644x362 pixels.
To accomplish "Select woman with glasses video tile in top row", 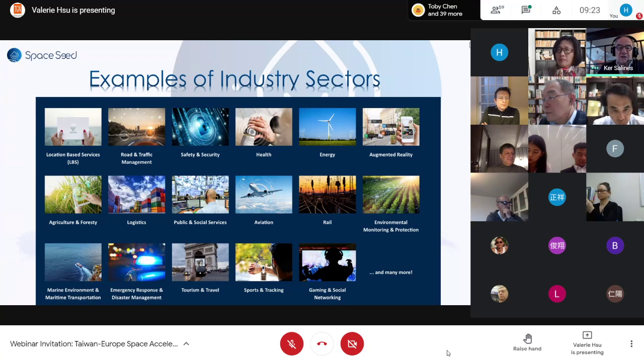I will (x=557, y=52).
